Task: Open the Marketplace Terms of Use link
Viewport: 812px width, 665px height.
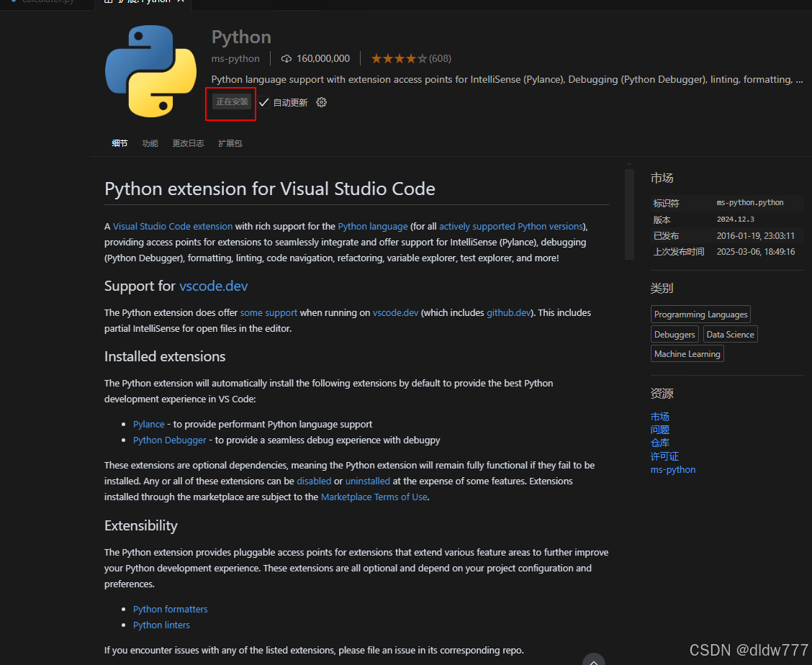Action: tap(374, 497)
